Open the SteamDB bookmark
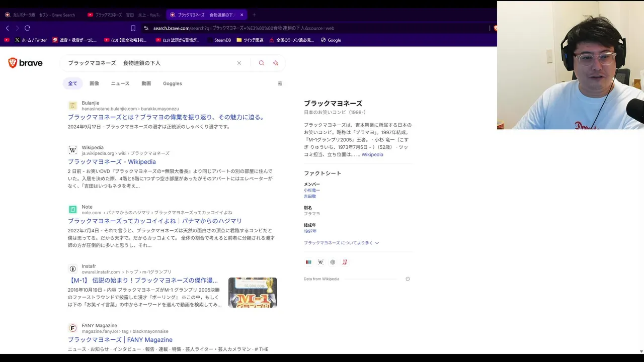 coord(219,40)
